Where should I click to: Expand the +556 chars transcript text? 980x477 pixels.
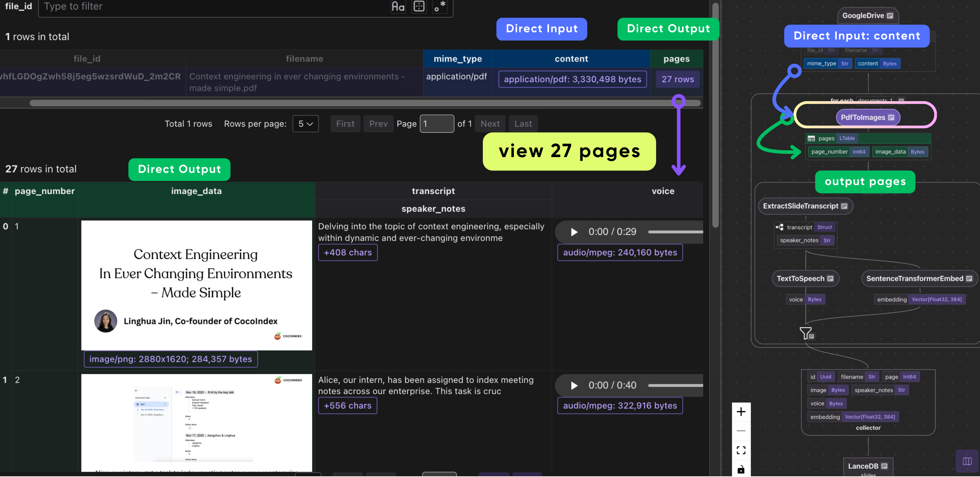(x=347, y=406)
